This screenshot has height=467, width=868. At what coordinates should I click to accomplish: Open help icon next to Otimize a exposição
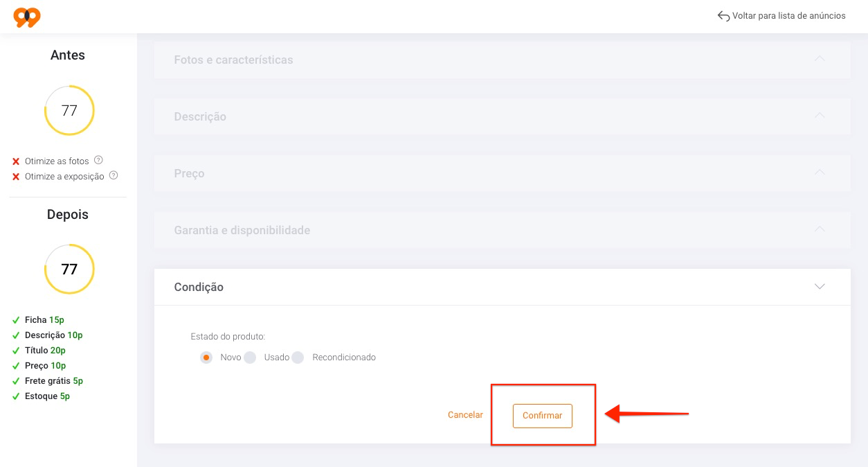[114, 175]
